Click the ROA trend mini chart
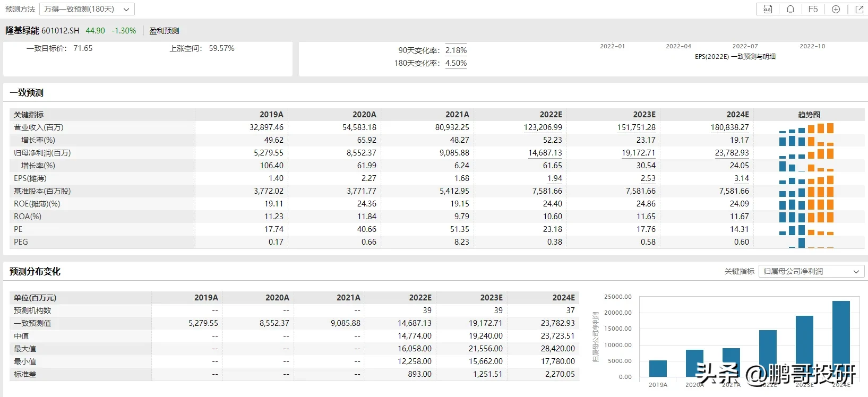This screenshot has height=397, width=868. [806, 217]
